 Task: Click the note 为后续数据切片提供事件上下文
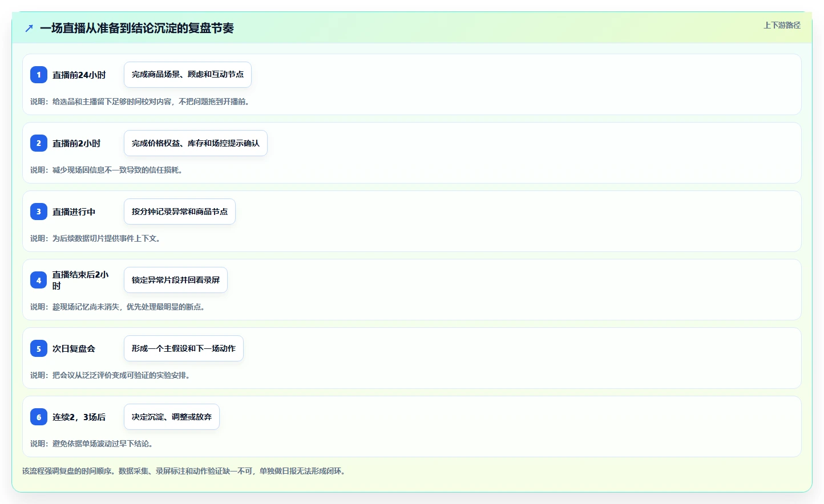pos(106,238)
